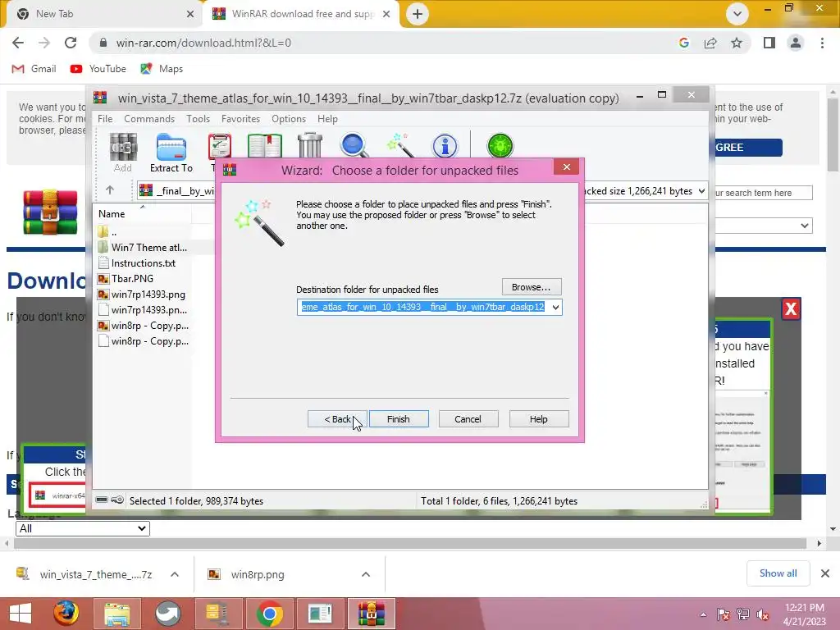The image size is (840, 630).
Task: Expand options for win_vista_7_theme download
Action: [175, 574]
